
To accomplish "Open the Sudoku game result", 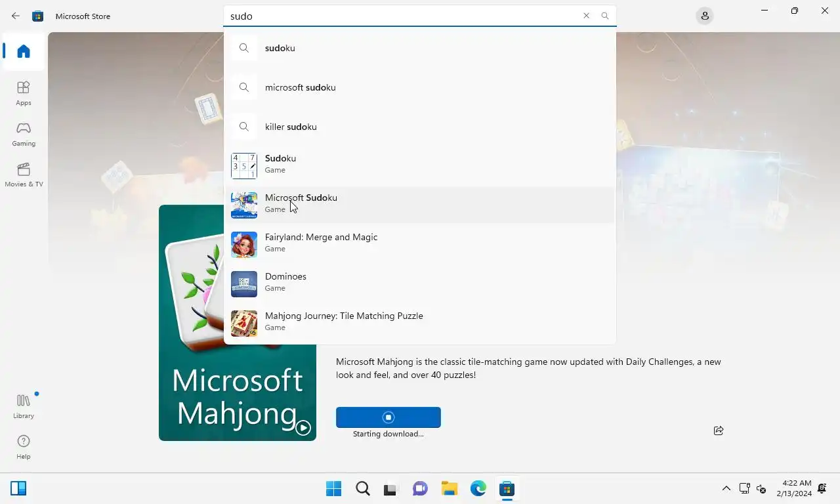I will (420, 165).
